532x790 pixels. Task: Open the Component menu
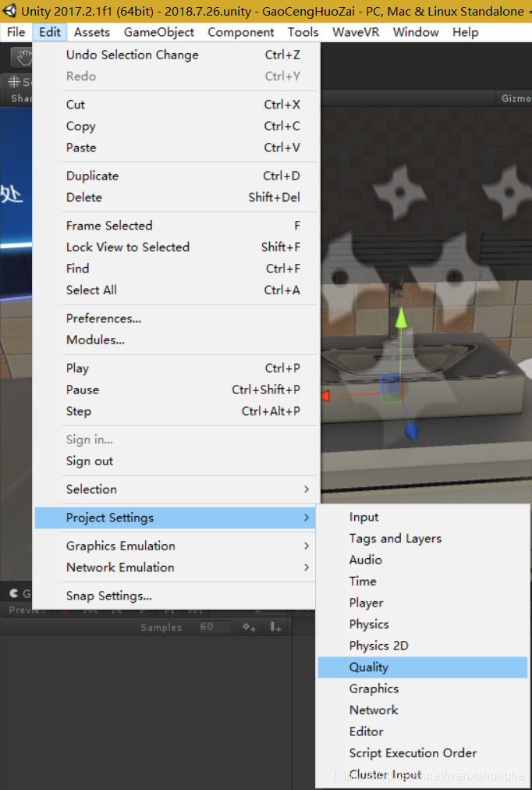tap(240, 32)
